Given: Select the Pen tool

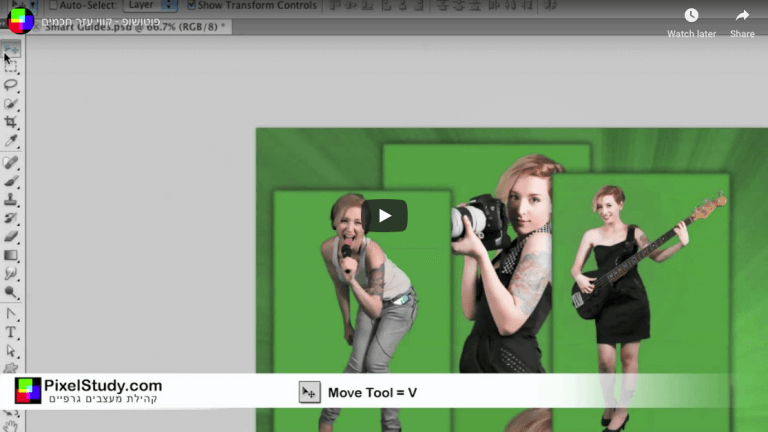Looking at the screenshot, I should 11,313.
